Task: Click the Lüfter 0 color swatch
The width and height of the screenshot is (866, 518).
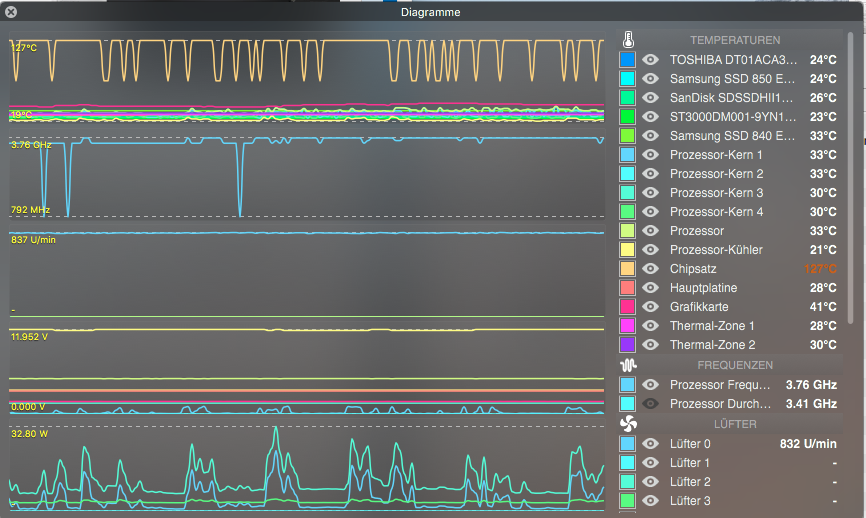Action: (x=627, y=444)
